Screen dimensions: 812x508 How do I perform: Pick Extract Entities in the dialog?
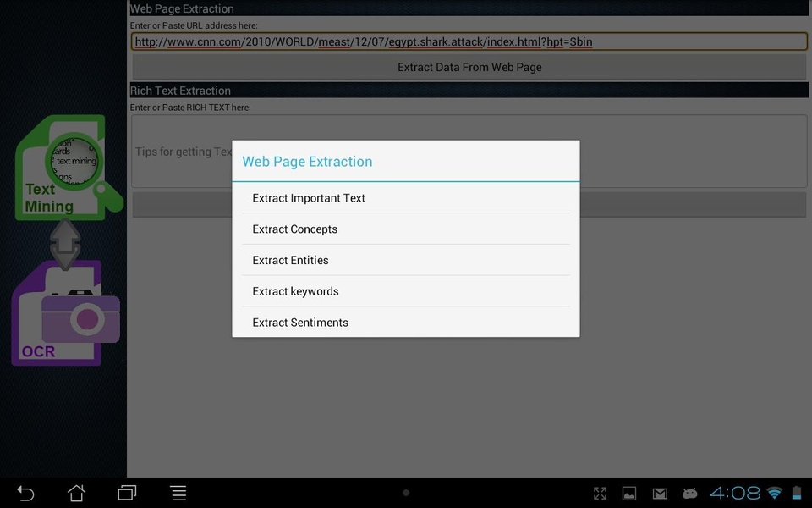406,260
